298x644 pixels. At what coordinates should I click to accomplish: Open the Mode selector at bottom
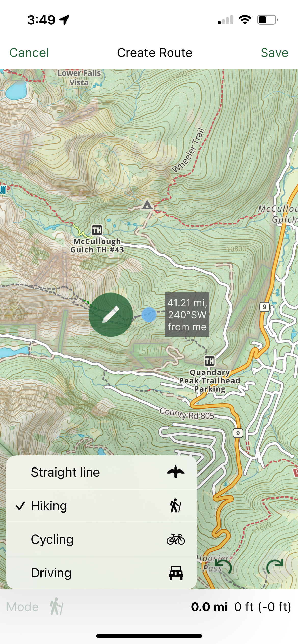pos(35,607)
